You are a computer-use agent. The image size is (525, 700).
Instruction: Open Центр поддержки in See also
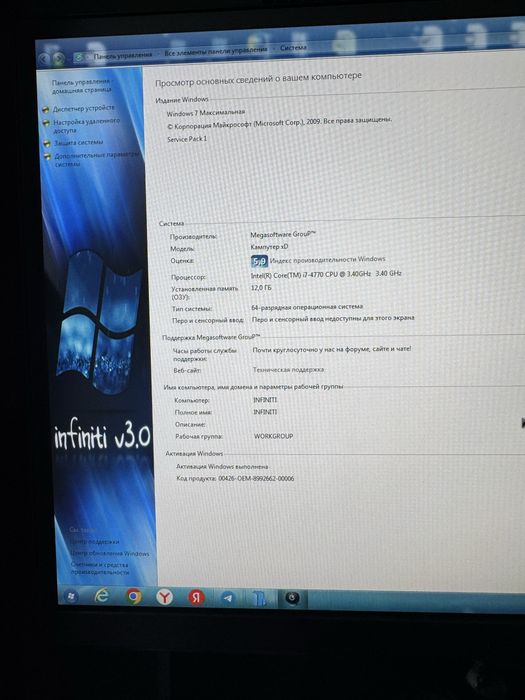94,542
